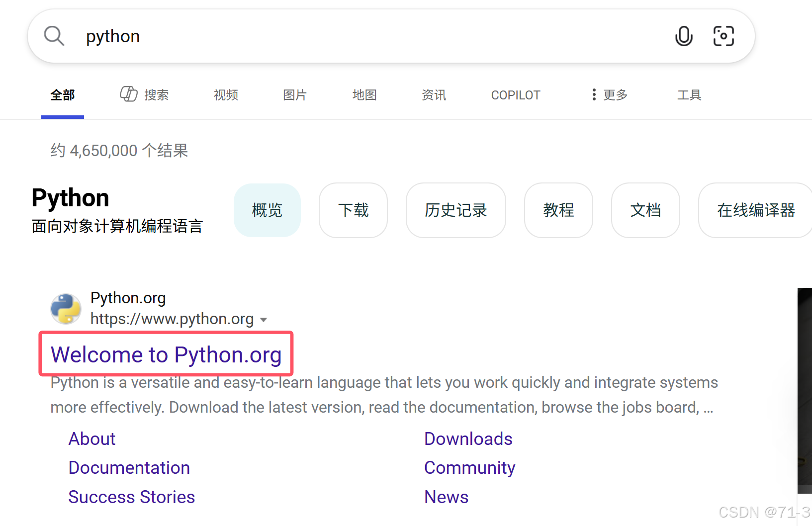Click the 教程 filter pill
Viewport: 812px width, 526px height.
coord(558,210)
